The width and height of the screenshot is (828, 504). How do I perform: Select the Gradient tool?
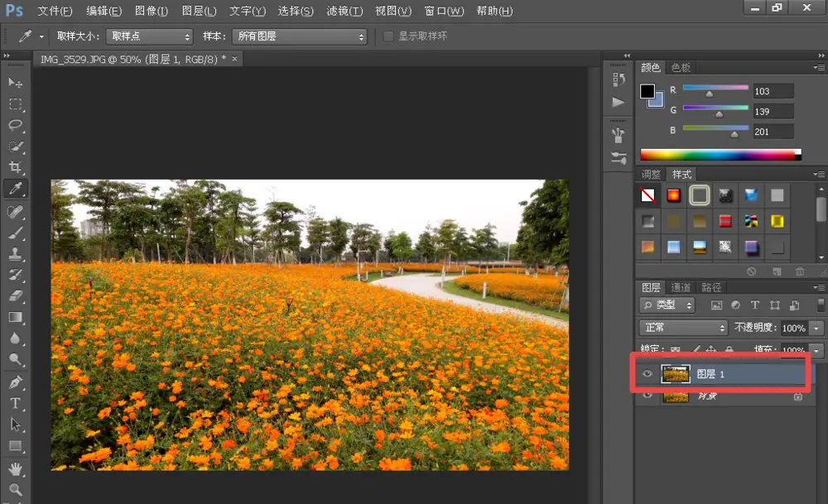[x=16, y=317]
